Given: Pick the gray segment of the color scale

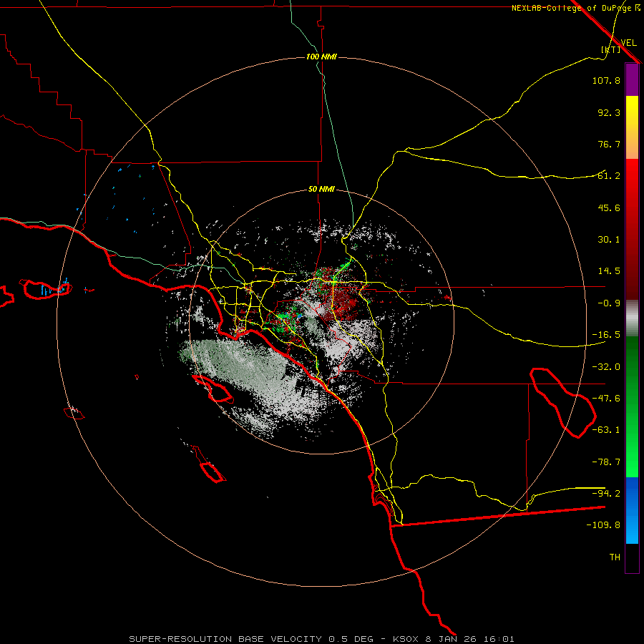Looking at the screenshot, I should pyautogui.click(x=632, y=318).
